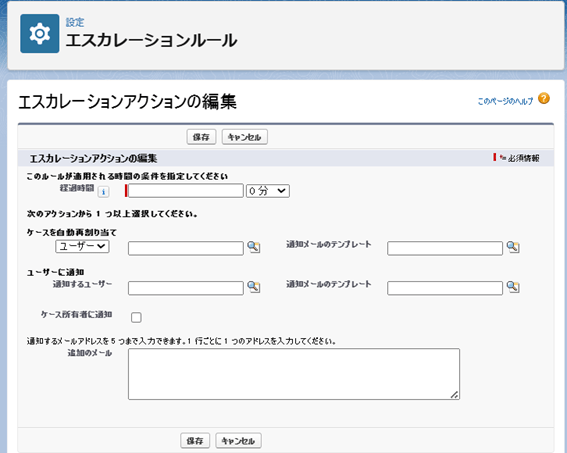This screenshot has width=567, height=453.
Task: Click the 経過時間 info icon
Action: (103, 192)
